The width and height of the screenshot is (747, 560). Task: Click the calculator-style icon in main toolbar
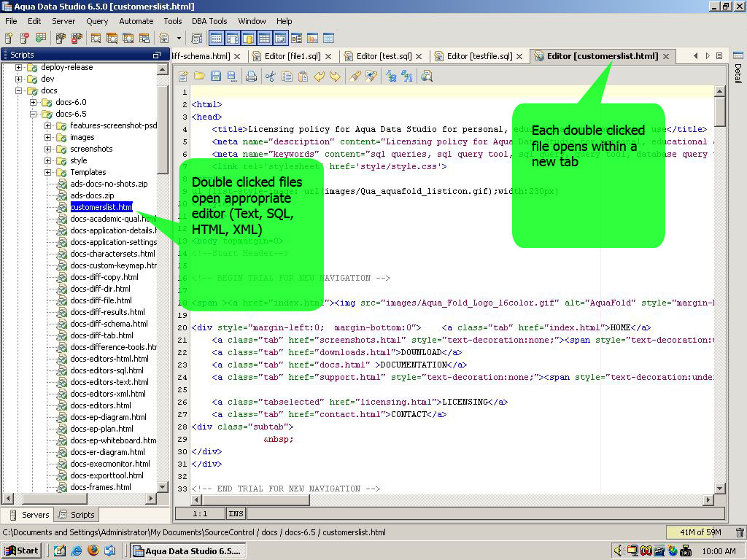[196, 38]
